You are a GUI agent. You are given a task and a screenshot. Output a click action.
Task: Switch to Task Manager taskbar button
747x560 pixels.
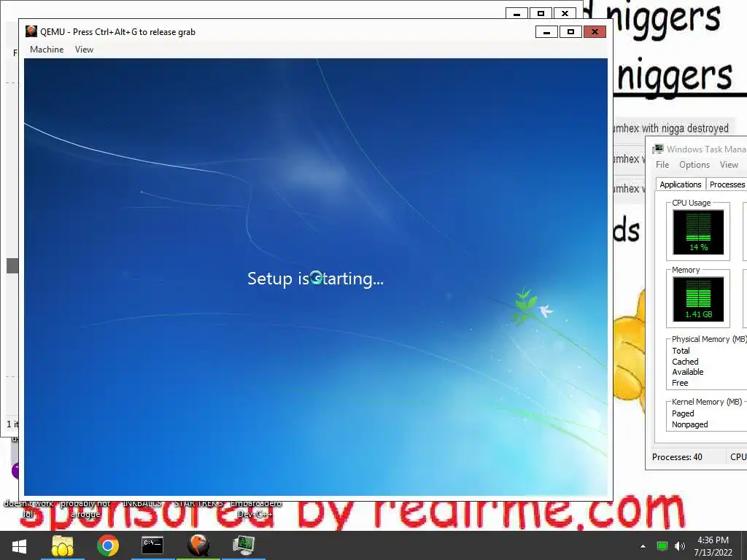(x=244, y=545)
